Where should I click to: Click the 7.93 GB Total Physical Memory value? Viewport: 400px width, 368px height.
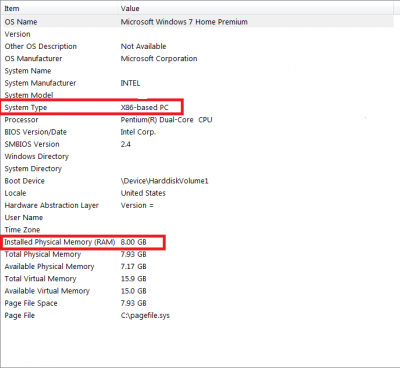[133, 254]
